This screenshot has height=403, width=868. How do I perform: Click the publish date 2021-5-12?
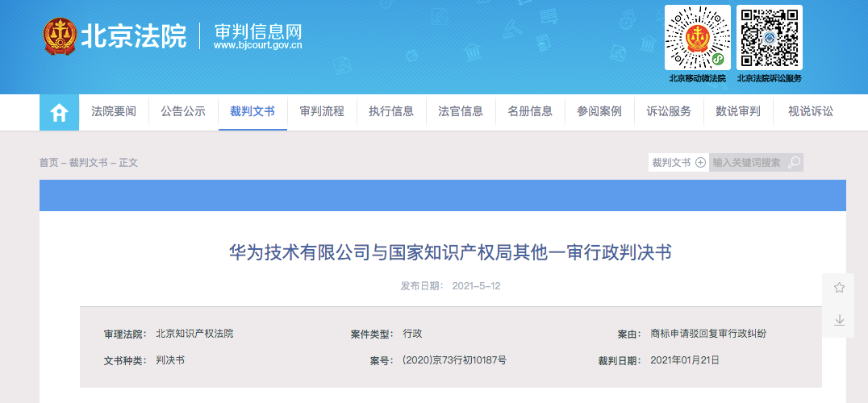pos(476,286)
